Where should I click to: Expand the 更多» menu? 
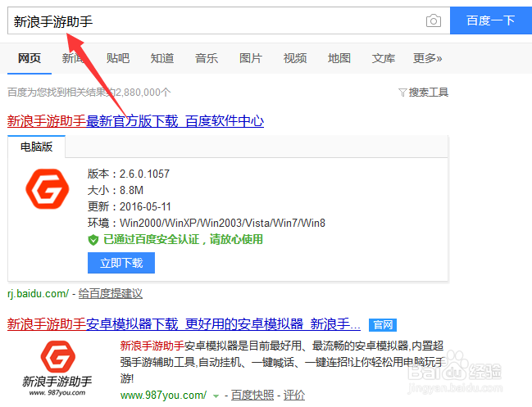428,58
